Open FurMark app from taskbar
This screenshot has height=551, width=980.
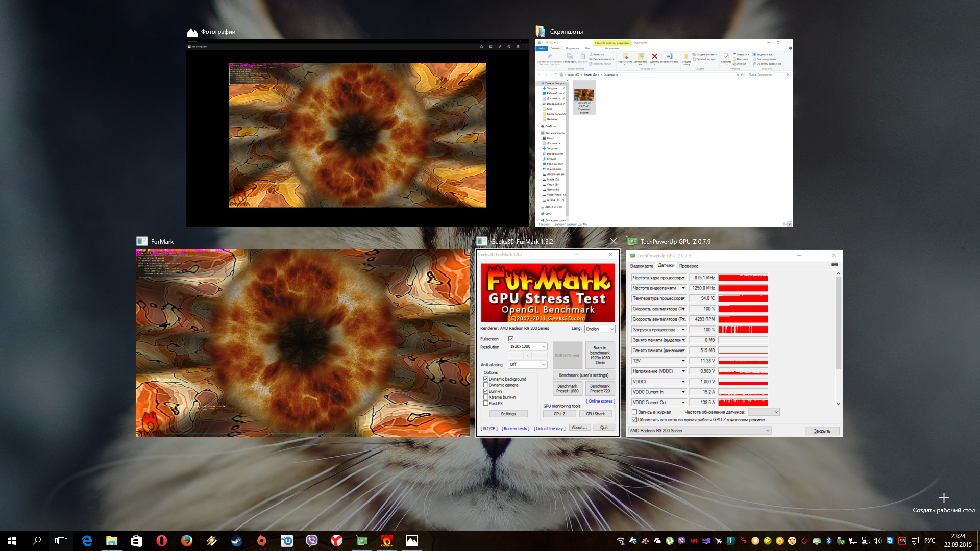pos(386,541)
